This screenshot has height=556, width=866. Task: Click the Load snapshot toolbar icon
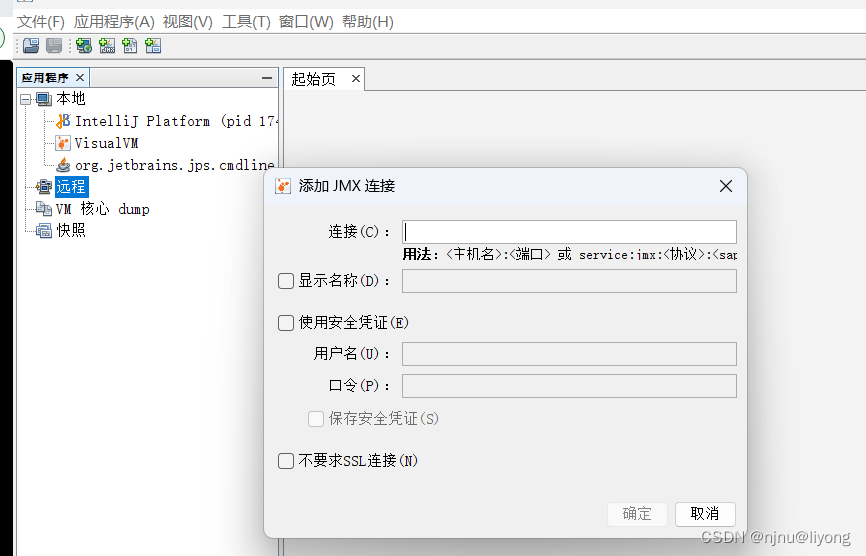coord(31,46)
